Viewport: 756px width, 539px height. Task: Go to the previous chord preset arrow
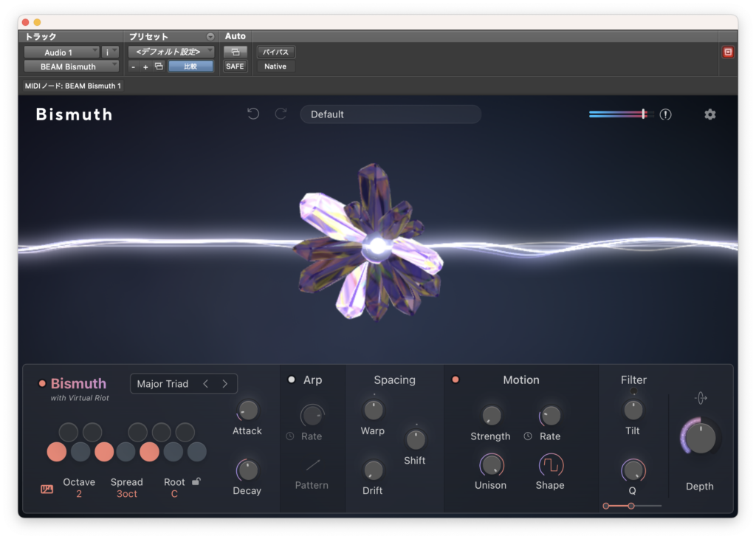[206, 384]
